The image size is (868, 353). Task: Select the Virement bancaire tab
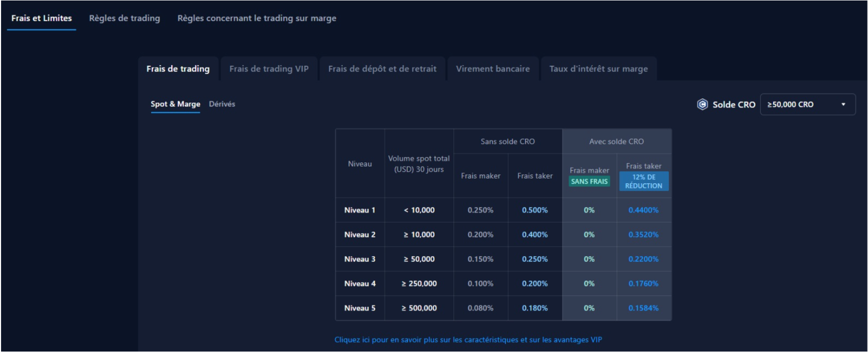pyautogui.click(x=493, y=69)
